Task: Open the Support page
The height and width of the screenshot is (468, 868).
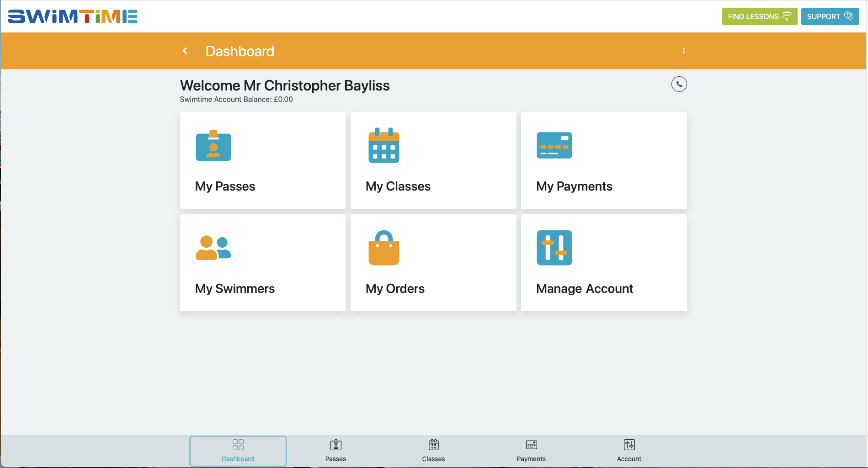Action: click(830, 16)
